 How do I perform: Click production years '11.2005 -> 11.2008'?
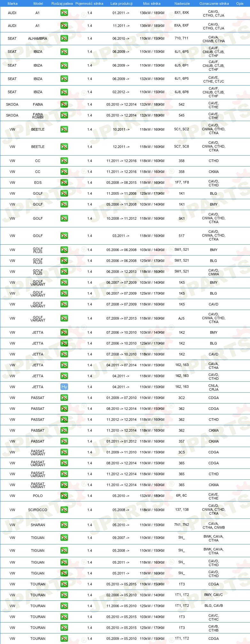click(121, 193)
